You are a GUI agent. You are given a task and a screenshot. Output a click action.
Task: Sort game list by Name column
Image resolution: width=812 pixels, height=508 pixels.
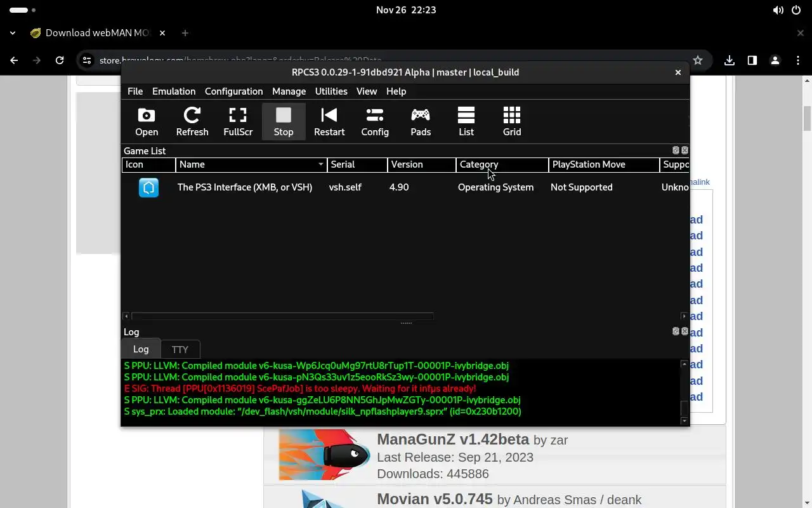click(251, 164)
